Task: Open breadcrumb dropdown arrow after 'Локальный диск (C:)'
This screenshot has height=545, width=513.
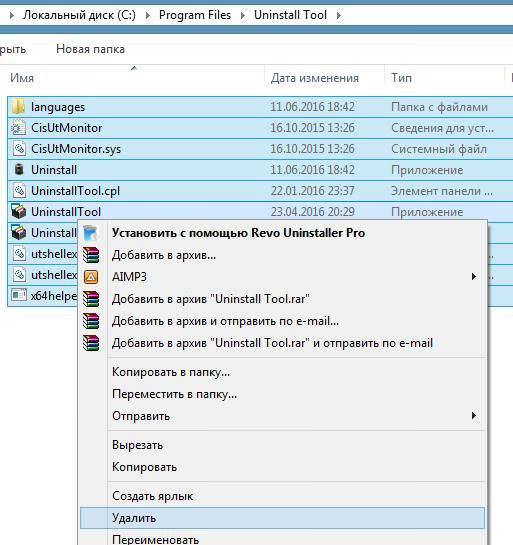Action: click(147, 15)
